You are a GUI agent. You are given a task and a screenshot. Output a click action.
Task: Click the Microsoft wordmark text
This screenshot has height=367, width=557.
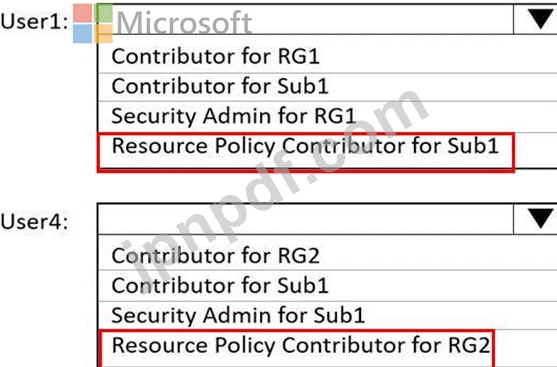point(184,23)
